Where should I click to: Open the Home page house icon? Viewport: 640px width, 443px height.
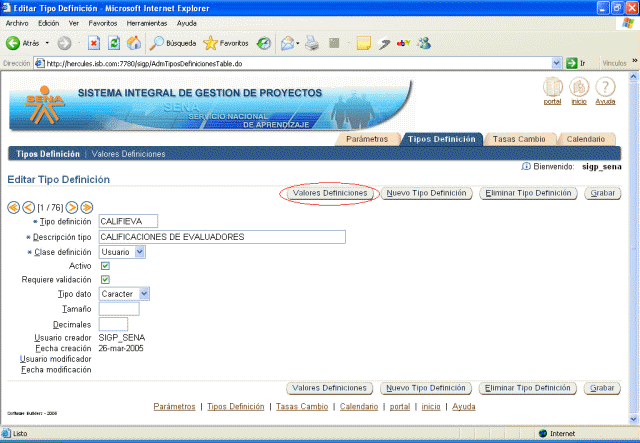(133, 43)
